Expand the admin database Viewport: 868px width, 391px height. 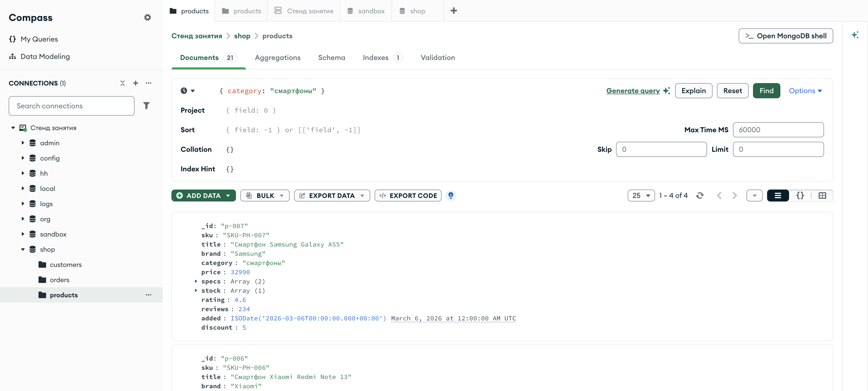point(23,143)
